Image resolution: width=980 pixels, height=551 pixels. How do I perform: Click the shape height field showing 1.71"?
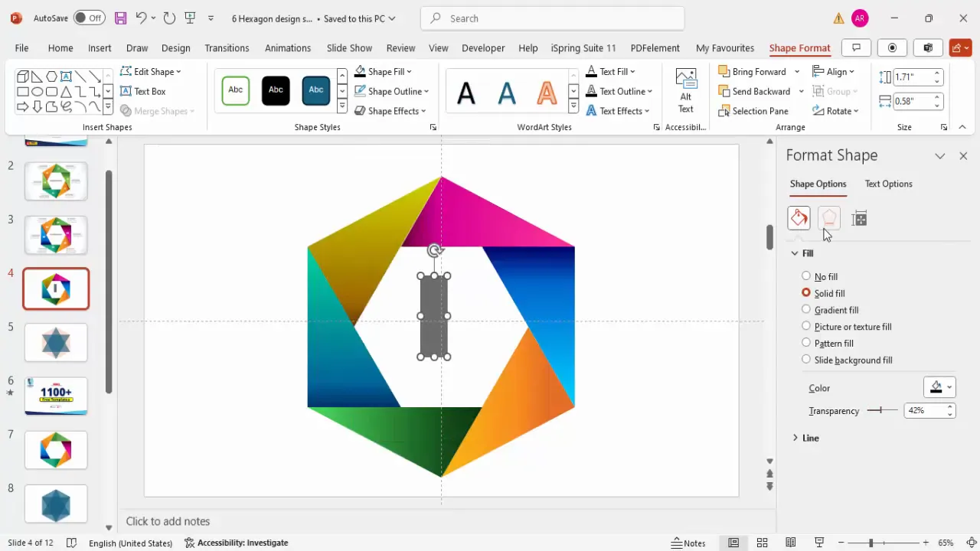point(913,77)
